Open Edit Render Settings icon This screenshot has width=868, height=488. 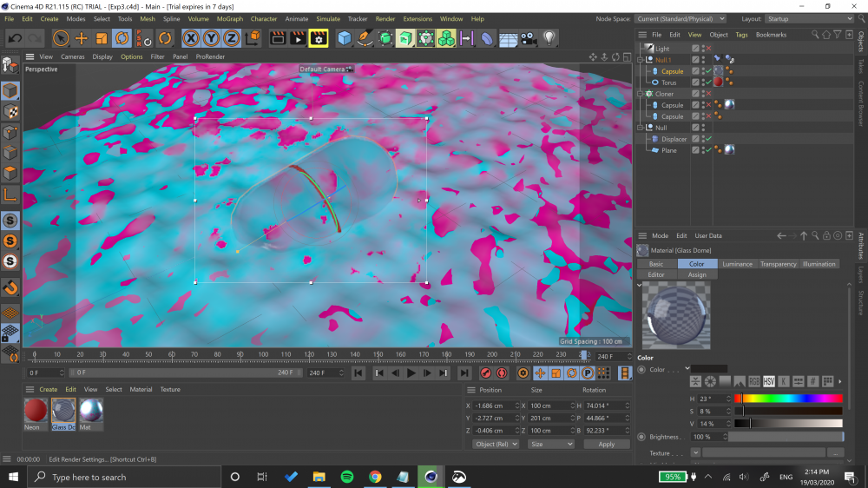(x=319, y=38)
